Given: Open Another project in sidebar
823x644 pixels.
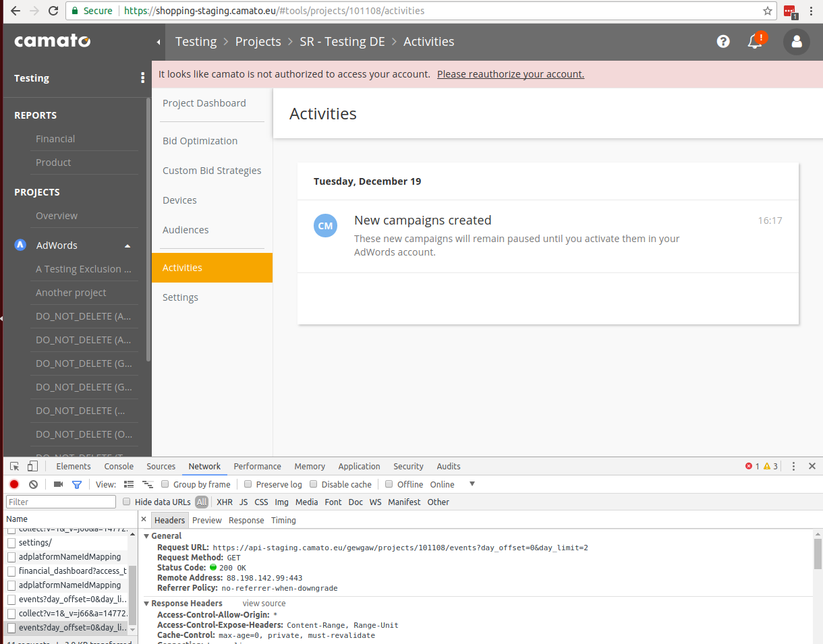Looking at the screenshot, I should coord(71,293).
